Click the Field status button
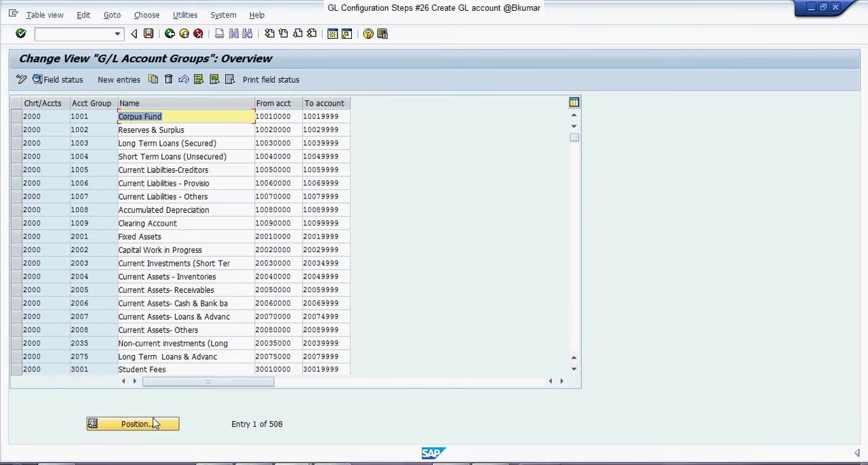This screenshot has height=465, width=868. pos(58,79)
